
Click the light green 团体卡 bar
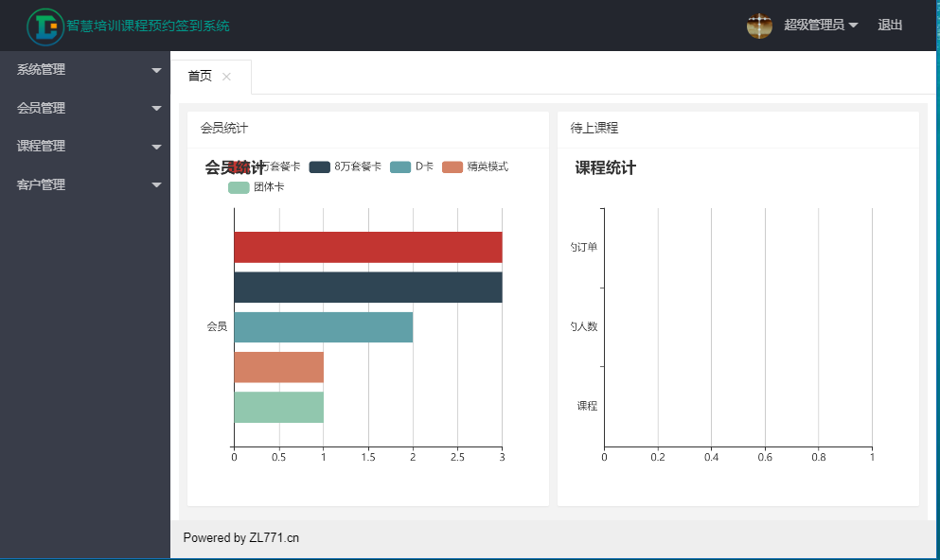pyautogui.click(x=278, y=407)
